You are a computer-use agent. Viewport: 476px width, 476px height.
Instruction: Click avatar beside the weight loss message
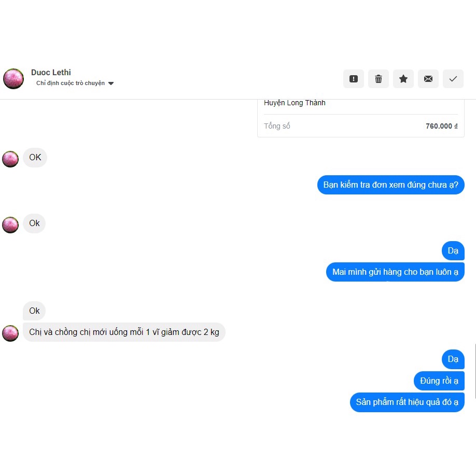click(10, 333)
